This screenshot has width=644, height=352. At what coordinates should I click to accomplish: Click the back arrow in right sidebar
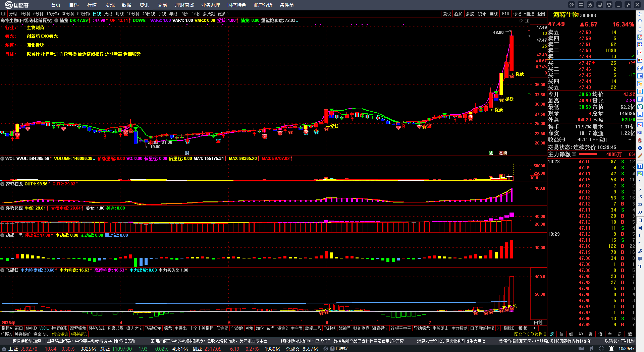tap(640, 14)
